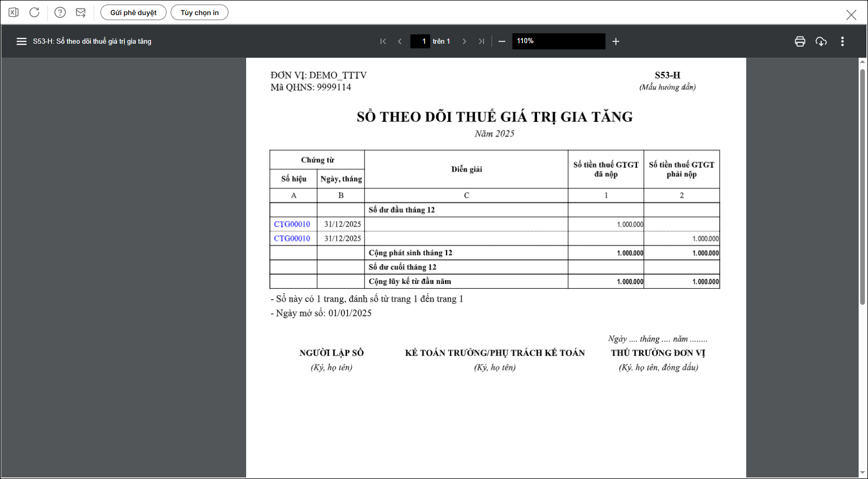Go to first page of document

coord(383,42)
